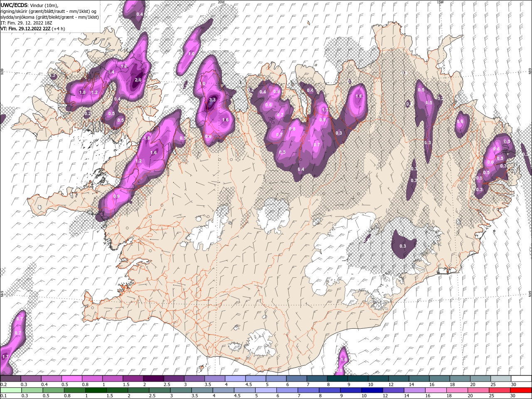
Task: Click the 1.4 precipitation value label
Action: pyautogui.click(x=111, y=72)
